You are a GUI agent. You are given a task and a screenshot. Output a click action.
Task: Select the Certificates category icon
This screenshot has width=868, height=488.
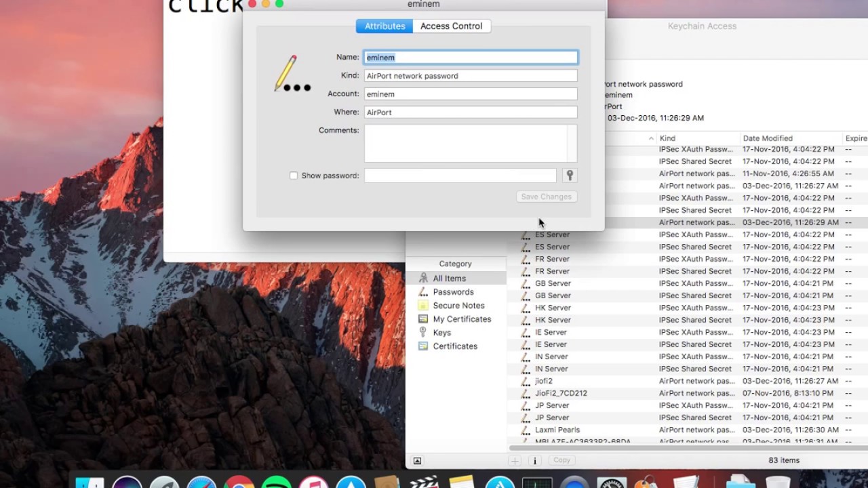[423, 346]
